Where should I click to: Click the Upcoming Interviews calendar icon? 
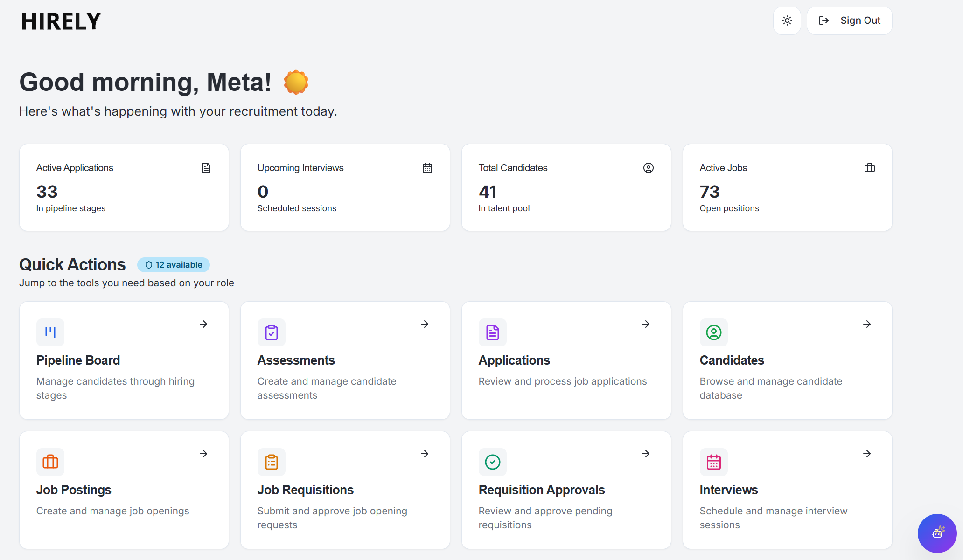[427, 168]
